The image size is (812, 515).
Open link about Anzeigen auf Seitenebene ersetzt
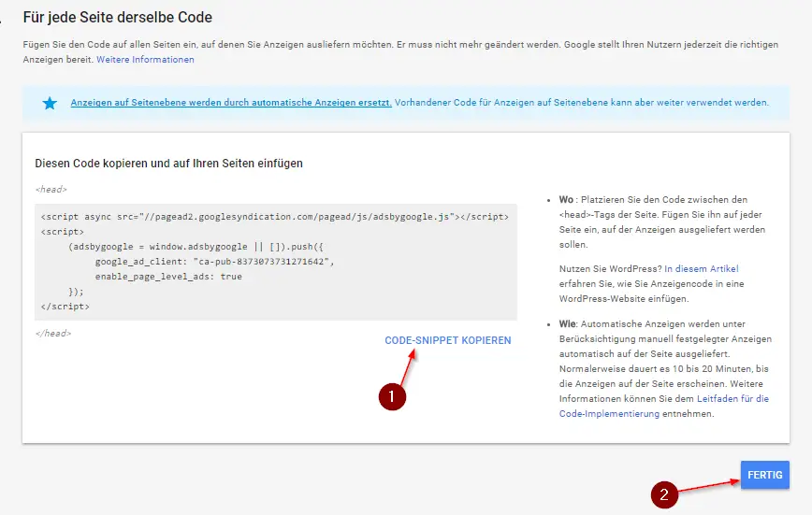pos(231,103)
